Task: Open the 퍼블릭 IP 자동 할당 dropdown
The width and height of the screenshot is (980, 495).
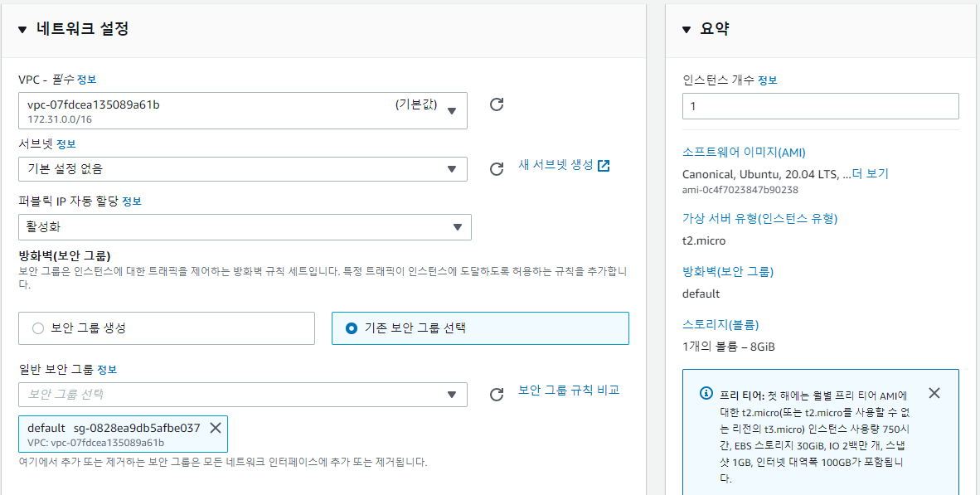Action: click(x=245, y=227)
